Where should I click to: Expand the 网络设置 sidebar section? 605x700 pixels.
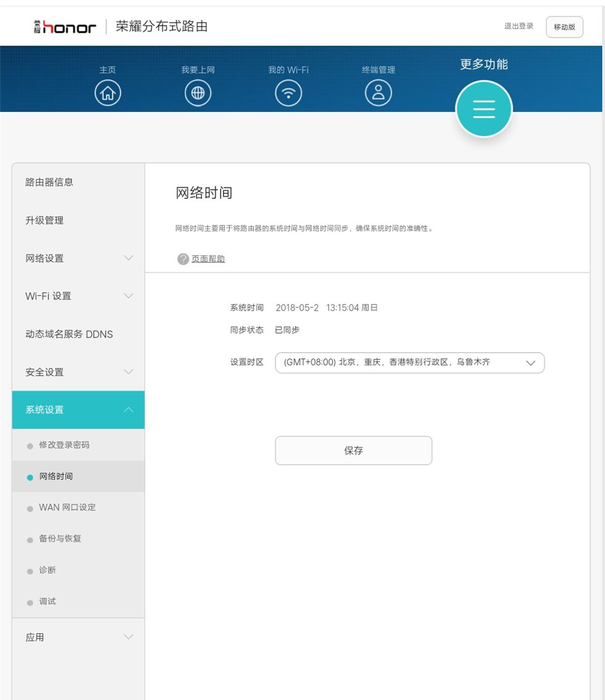(x=78, y=258)
